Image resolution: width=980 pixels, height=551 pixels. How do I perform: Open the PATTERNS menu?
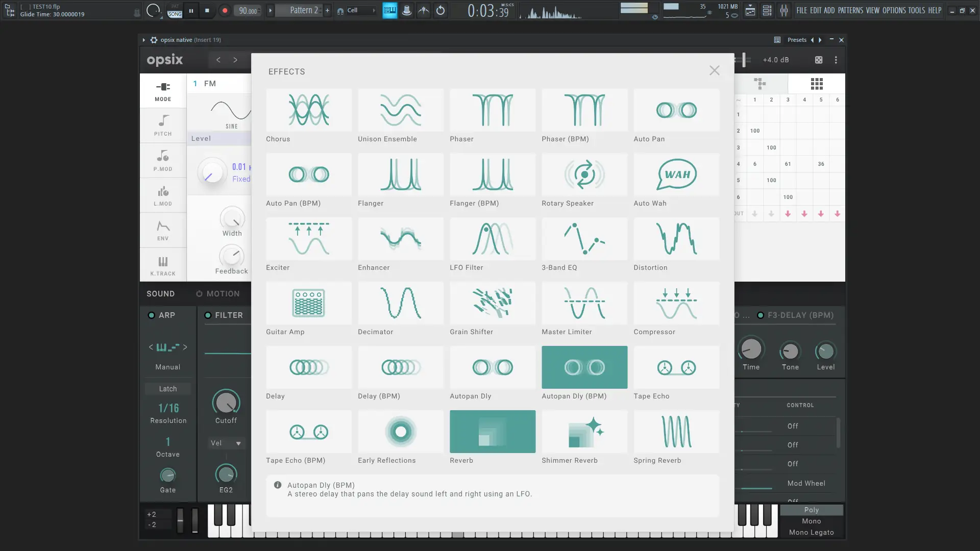[x=850, y=10]
